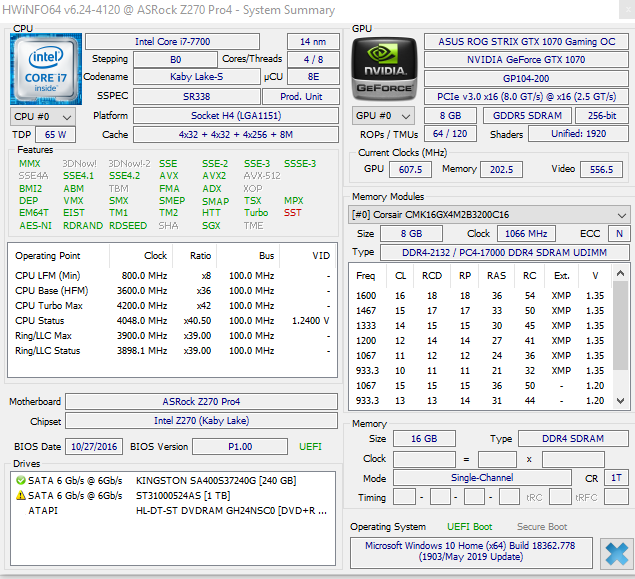635x579 pixels.
Task: Click the ECC N field
Action: (619, 234)
